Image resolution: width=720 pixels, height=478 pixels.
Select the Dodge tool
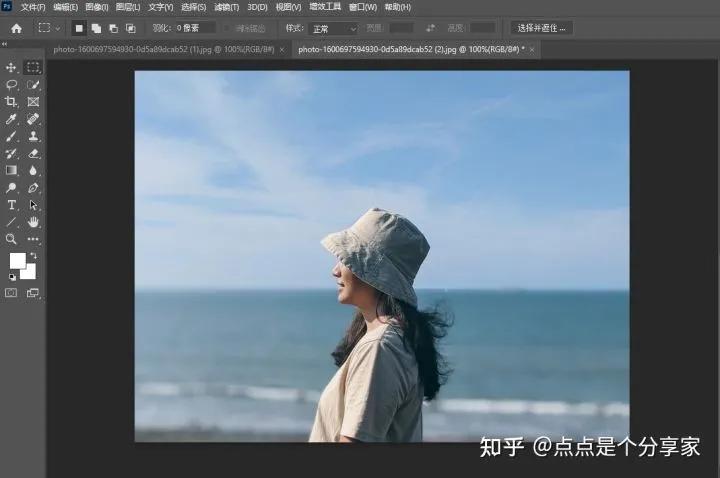11,187
